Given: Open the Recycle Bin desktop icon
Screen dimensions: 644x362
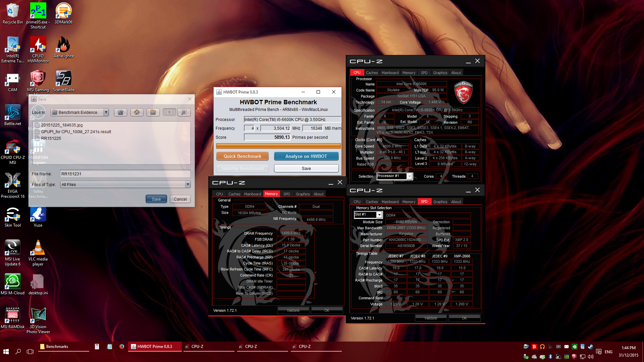Looking at the screenshot, I should click(12, 13).
